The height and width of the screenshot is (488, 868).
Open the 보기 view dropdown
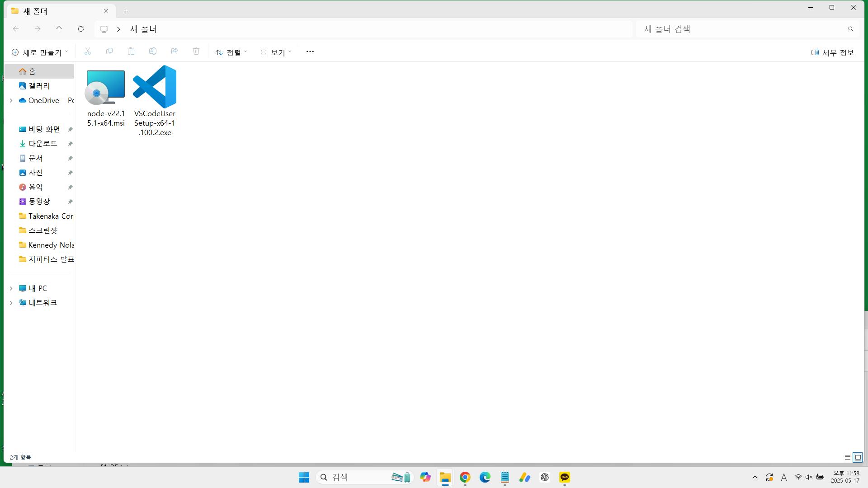point(276,52)
